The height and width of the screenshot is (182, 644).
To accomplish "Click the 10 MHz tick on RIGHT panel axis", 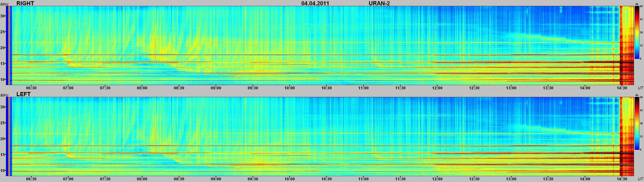I will 2,79.
